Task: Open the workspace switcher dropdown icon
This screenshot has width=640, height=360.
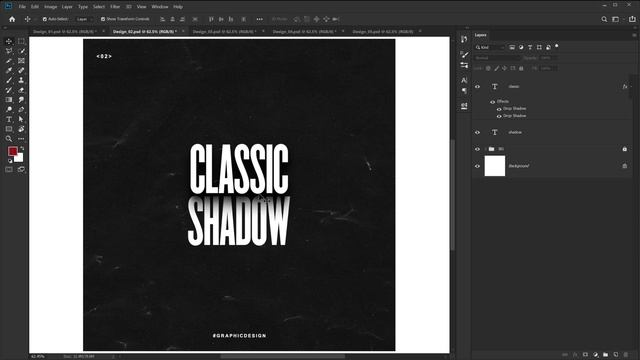Action: coord(616,19)
